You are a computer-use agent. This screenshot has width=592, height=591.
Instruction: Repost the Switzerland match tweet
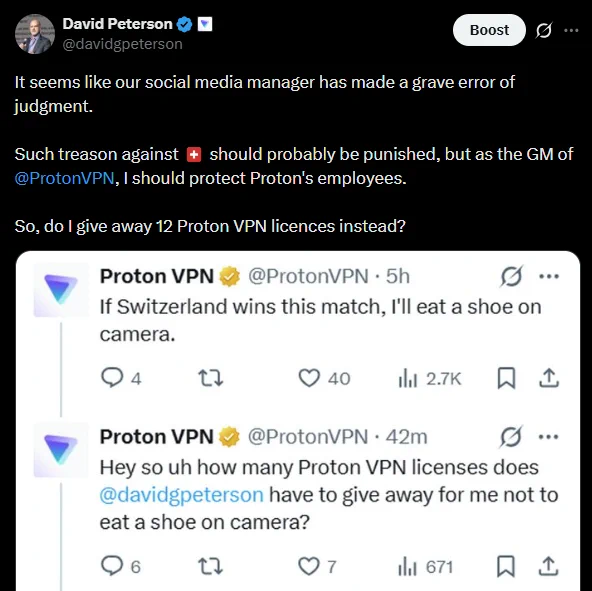pos(211,378)
